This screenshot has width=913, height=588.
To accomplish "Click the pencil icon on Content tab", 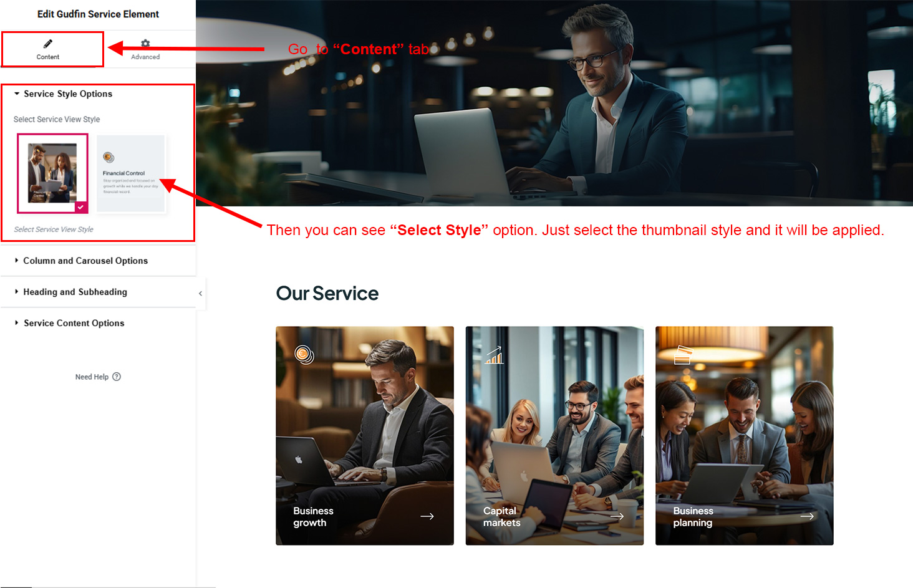I will [x=48, y=44].
